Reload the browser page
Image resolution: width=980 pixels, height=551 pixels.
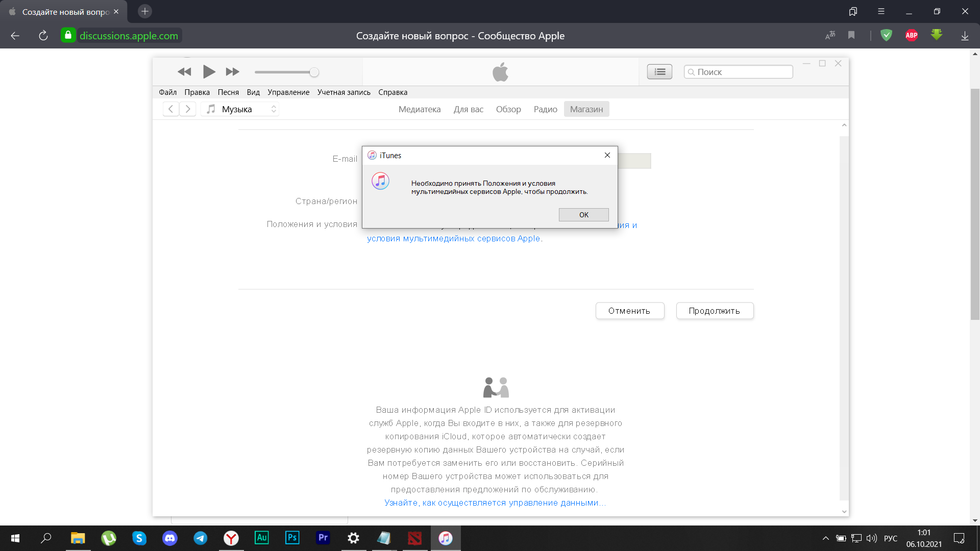pos(43,36)
